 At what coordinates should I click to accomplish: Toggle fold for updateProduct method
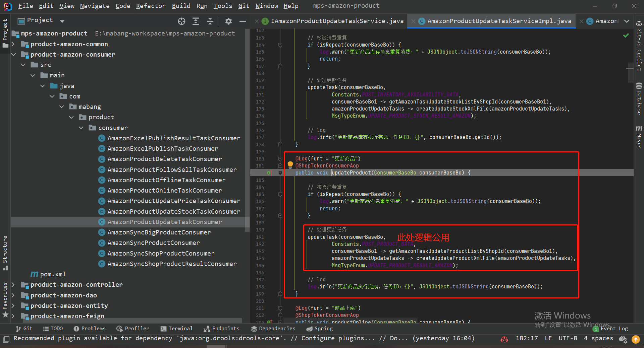click(x=280, y=173)
